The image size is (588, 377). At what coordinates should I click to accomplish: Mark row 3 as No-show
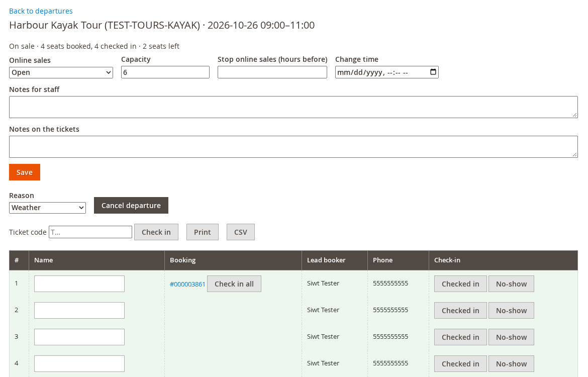pos(511,337)
